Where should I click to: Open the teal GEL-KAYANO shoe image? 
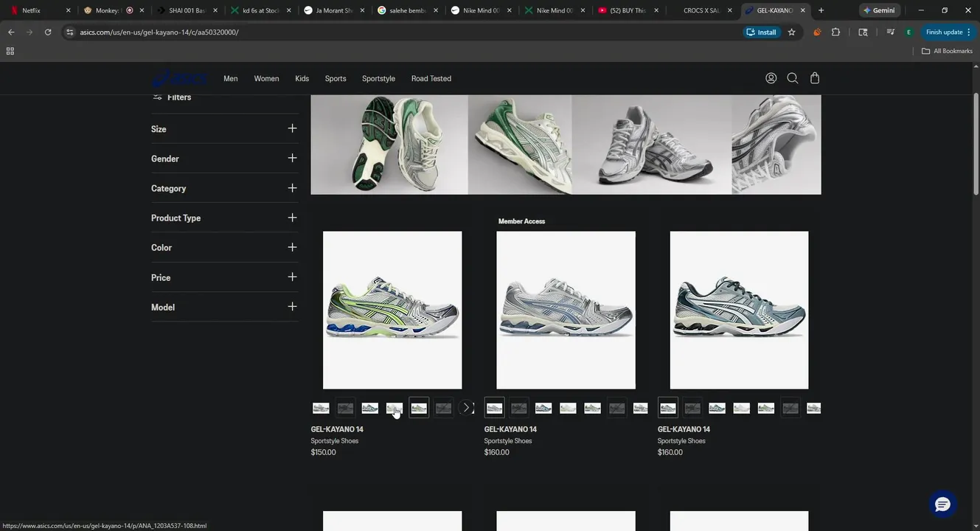coord(739,310)
